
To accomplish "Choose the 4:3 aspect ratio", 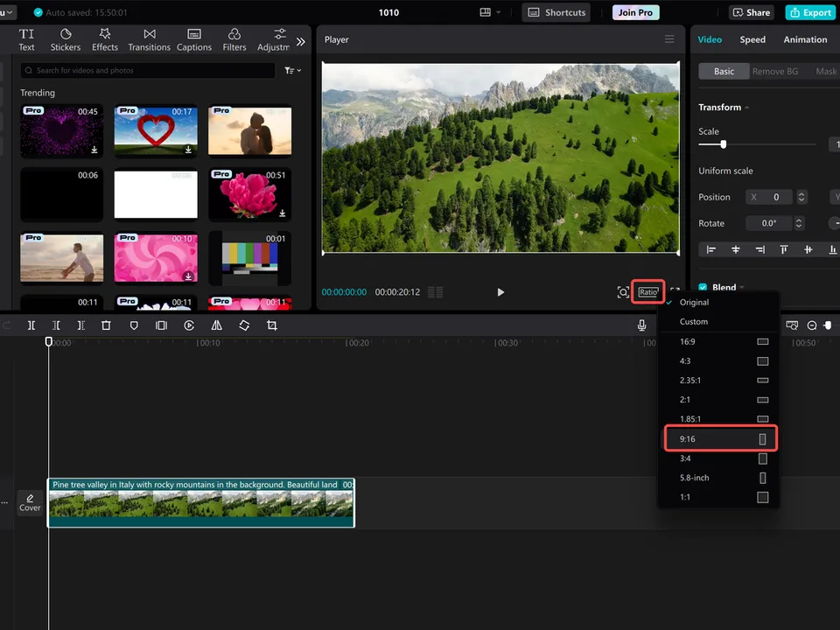I will [717, 361].
